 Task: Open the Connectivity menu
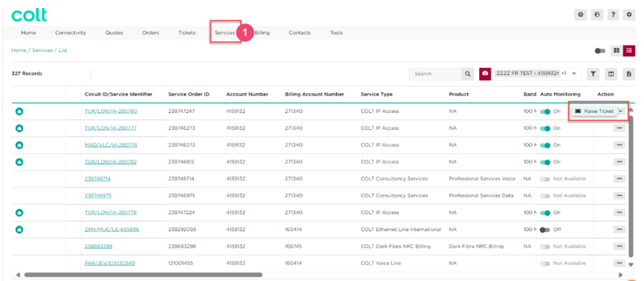click(70, 33)
